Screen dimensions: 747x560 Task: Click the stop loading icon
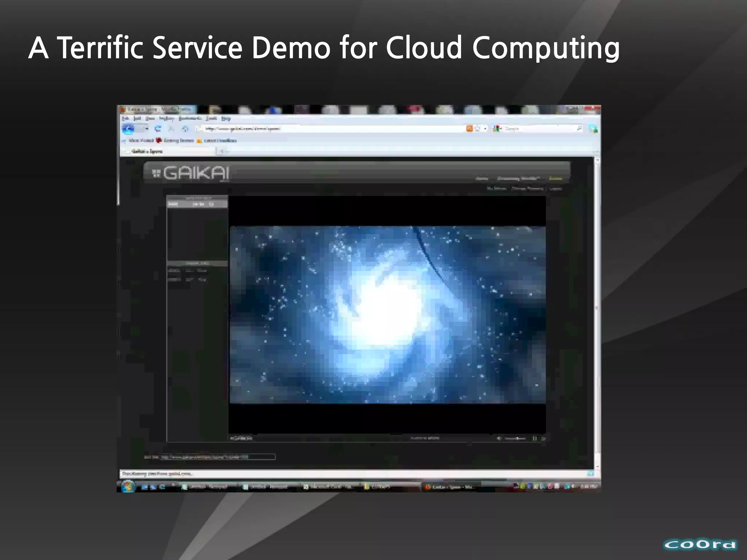pyautogui.click(x=171, y=129)
